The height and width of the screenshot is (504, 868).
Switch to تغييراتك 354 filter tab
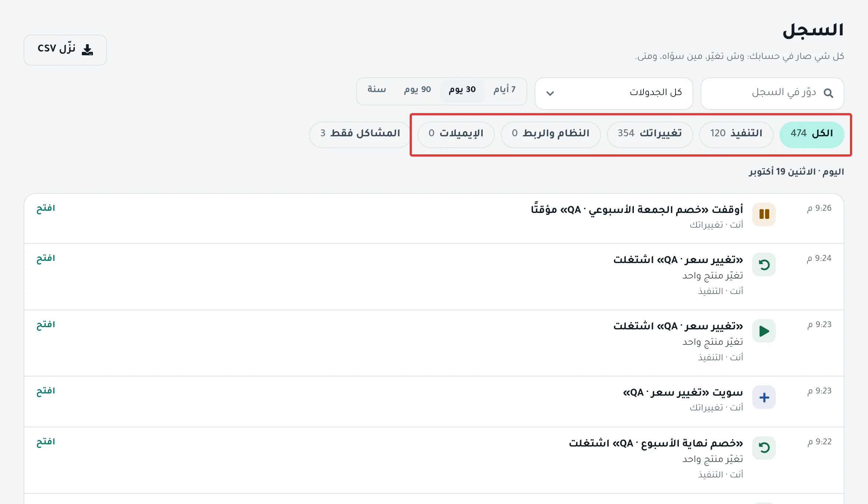650,134
